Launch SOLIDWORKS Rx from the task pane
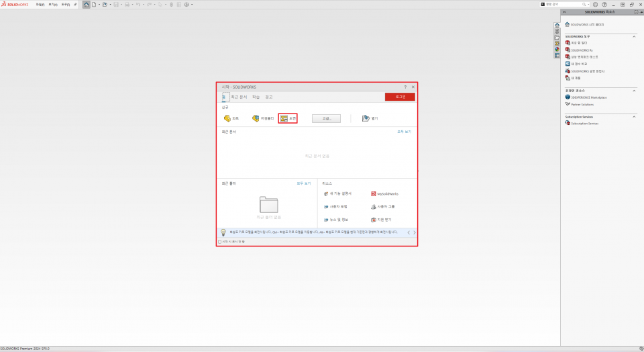The height and width of the screenshot is (352, 644). [579, 50]
